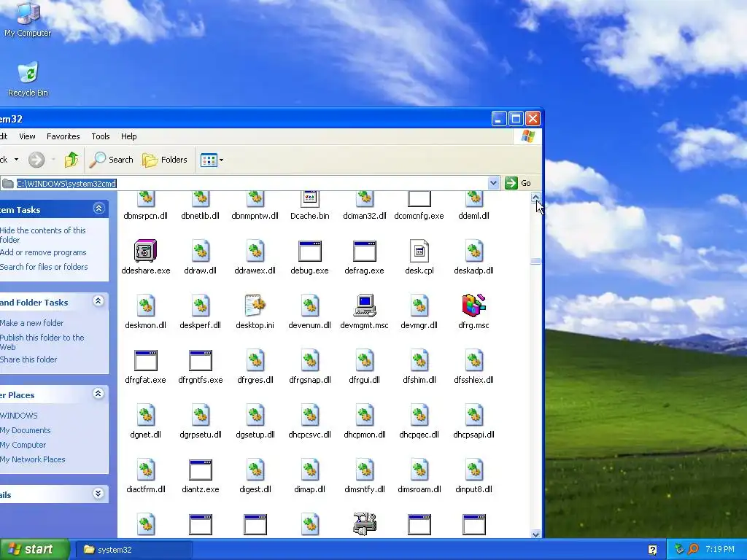Image resolution: width=747 pixels, height=560 pixels.
Task: Click the help question mark tray icon
Action: [652, 550]
